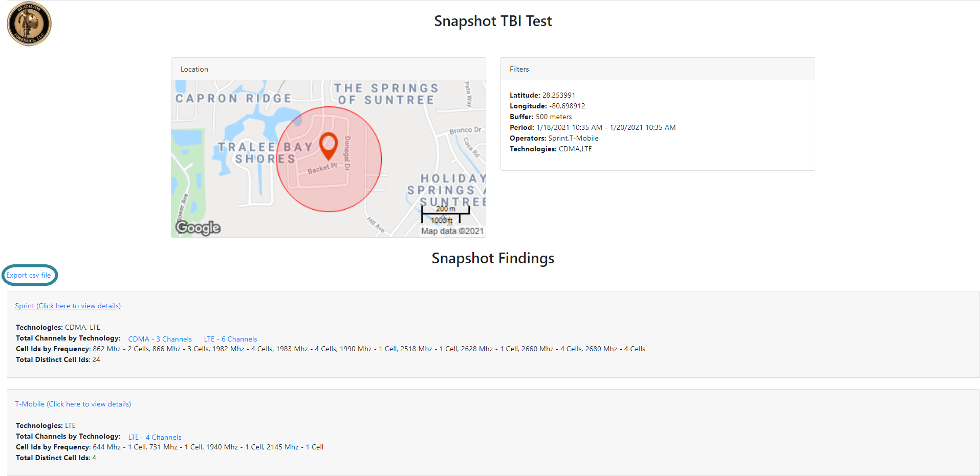This screenshot has width=980, height=476.
Task: Click the Map data ©2021 attribution
Action: (x=452, y=231)
